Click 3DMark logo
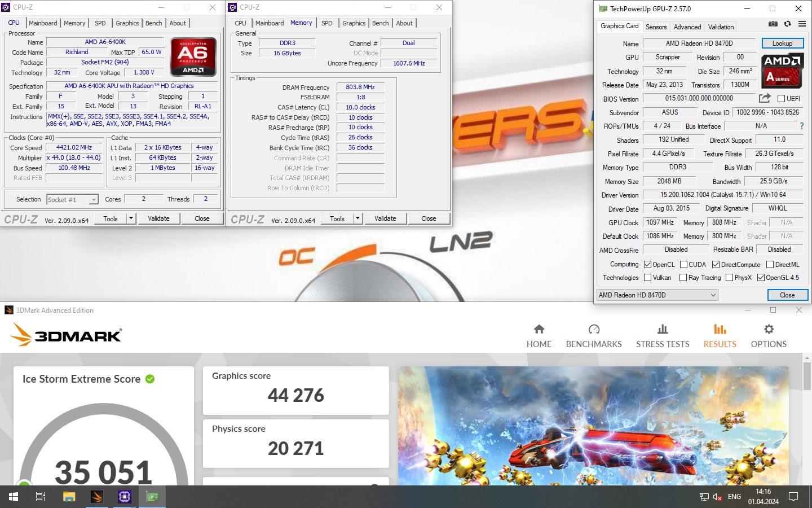 coord(66,334)
